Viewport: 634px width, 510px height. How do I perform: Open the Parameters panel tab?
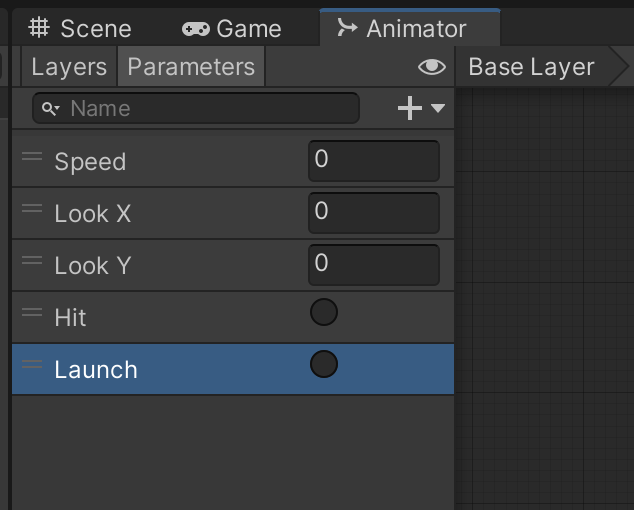click(x=191, y=67)
